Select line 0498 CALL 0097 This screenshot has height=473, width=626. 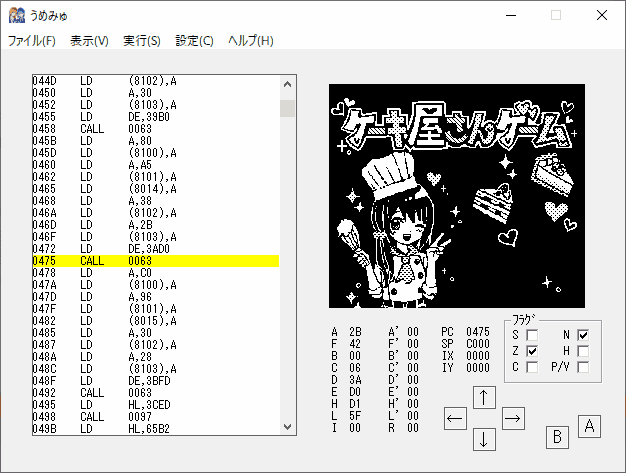[156, 417]
